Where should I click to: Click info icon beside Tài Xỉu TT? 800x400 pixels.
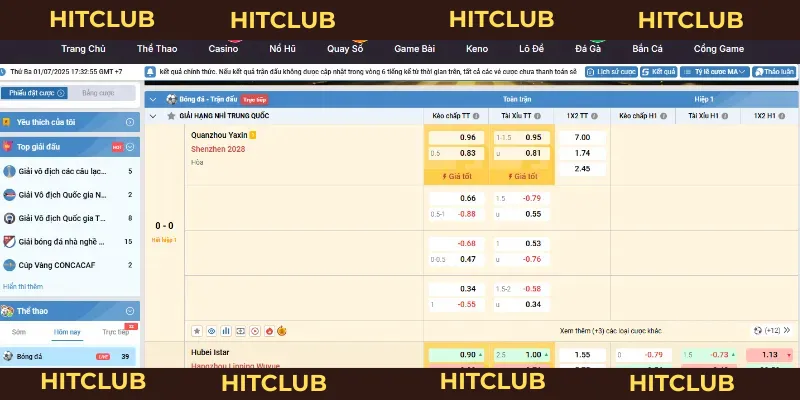pos(537,116)
